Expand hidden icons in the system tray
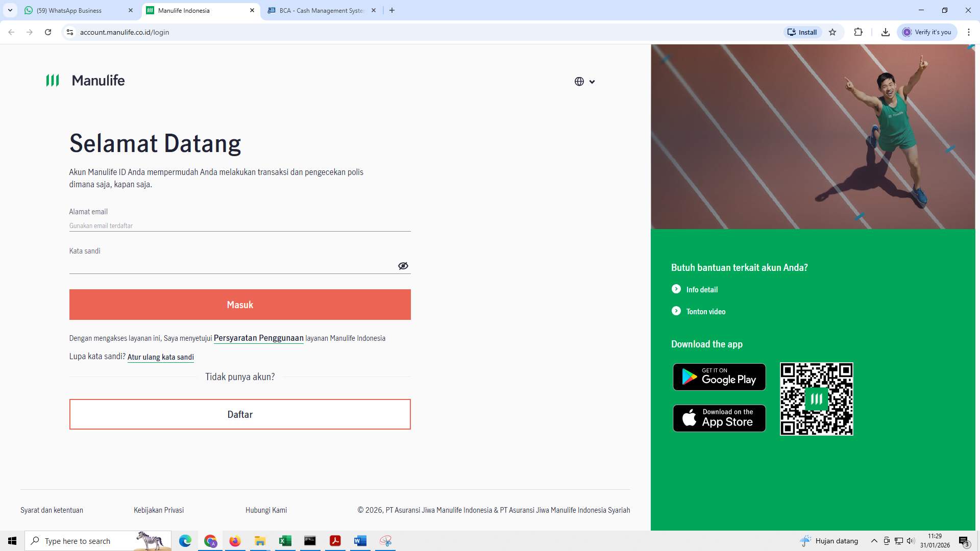Image resolution: width=980 pixels, height=551 pixels. click(x=874, y=541)
